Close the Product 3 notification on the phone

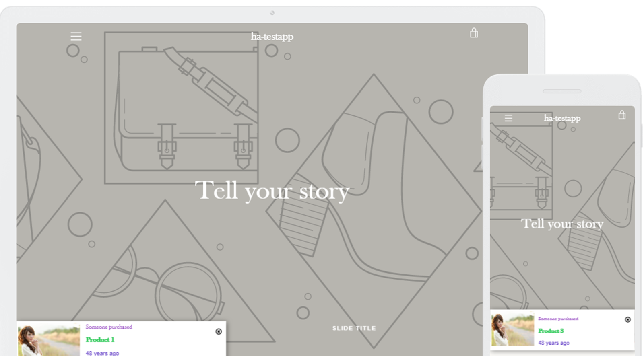pos(627,319)
